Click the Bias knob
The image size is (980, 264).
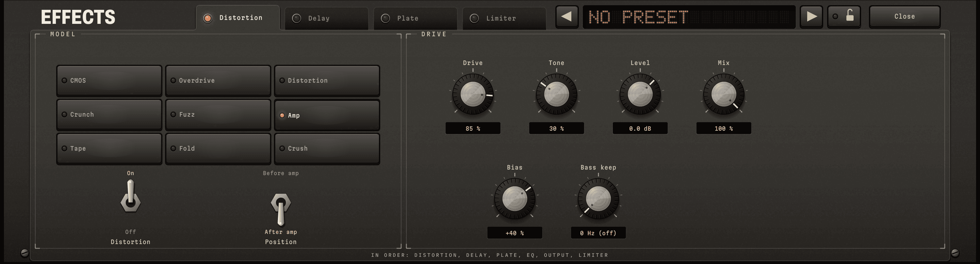pos(515,199)
